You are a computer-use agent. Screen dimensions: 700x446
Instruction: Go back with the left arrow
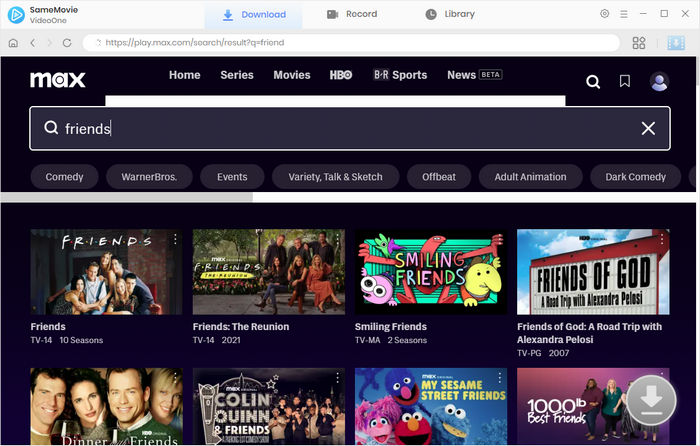[33, 43]
